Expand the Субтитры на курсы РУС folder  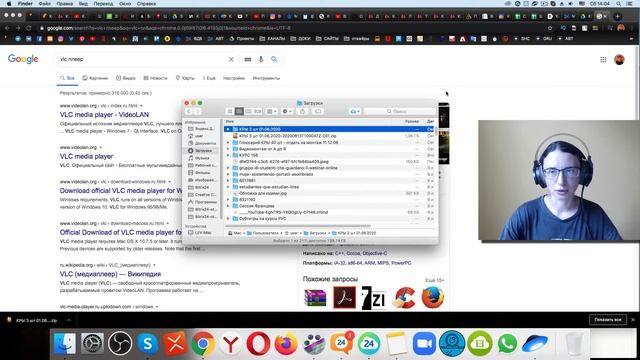click(x=228, y=218)
